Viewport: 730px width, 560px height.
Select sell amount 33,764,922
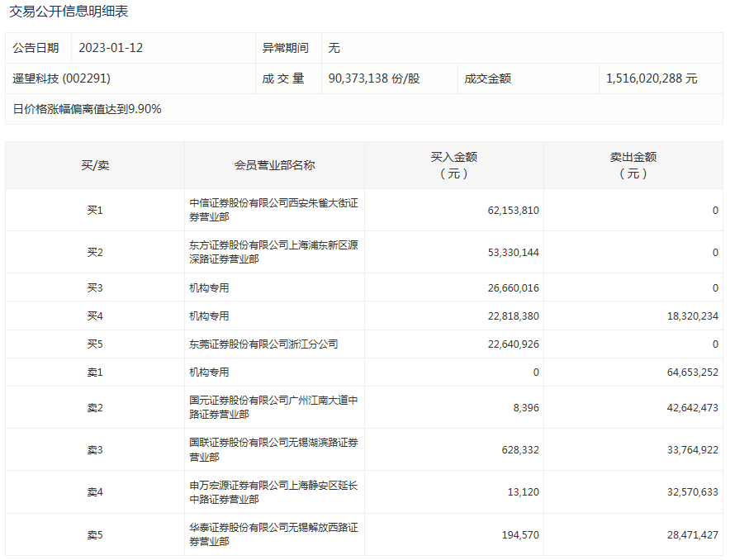pos(692,450)
